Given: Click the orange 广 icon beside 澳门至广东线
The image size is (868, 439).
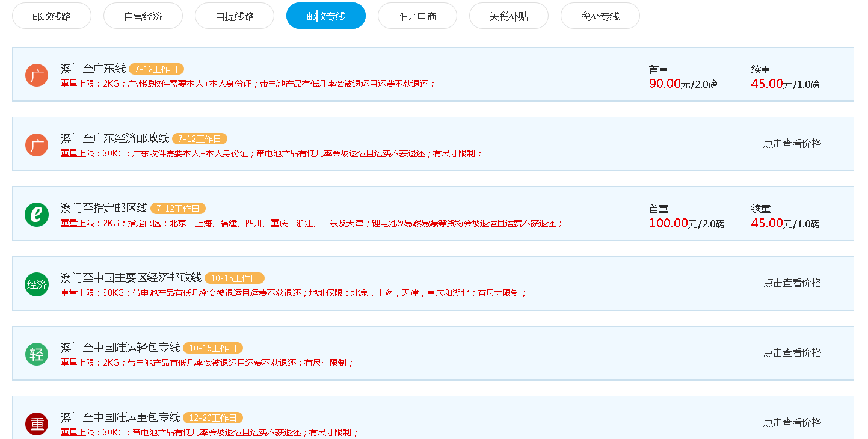Looking at the screenshot, I should (x=37, y=75).
